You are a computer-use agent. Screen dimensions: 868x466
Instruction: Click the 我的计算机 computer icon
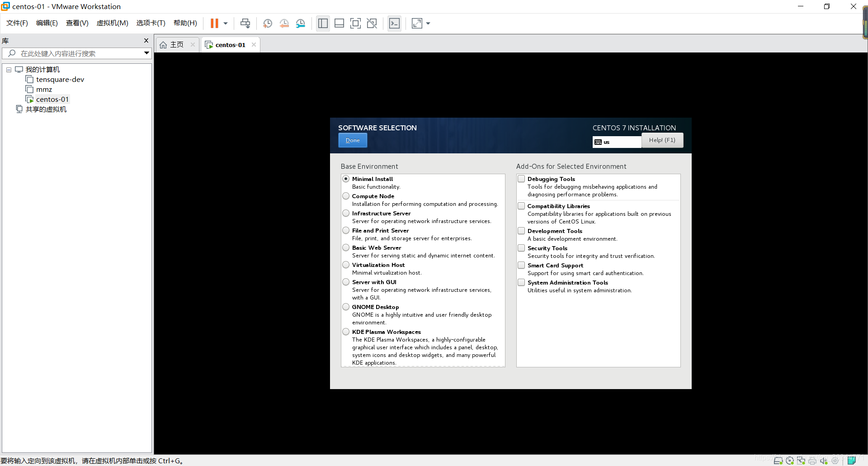click(x=19, y=70)
